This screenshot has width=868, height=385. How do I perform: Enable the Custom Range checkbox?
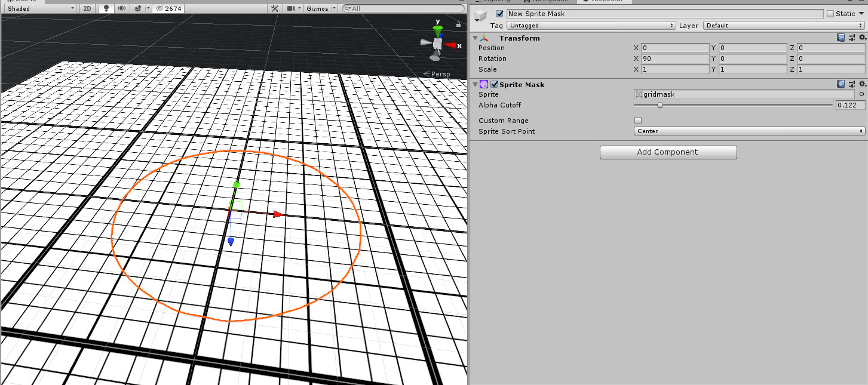(x=638, y=121)
